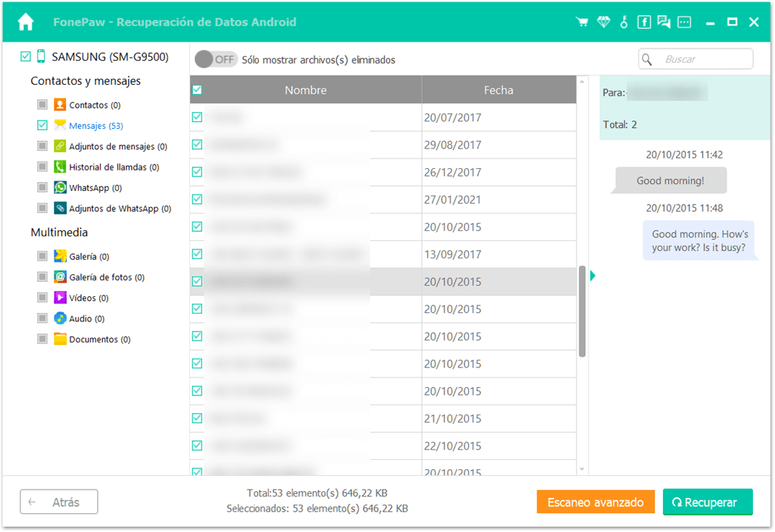775x532 pixels.
Task: Open the register key icon
Action: 623,22
